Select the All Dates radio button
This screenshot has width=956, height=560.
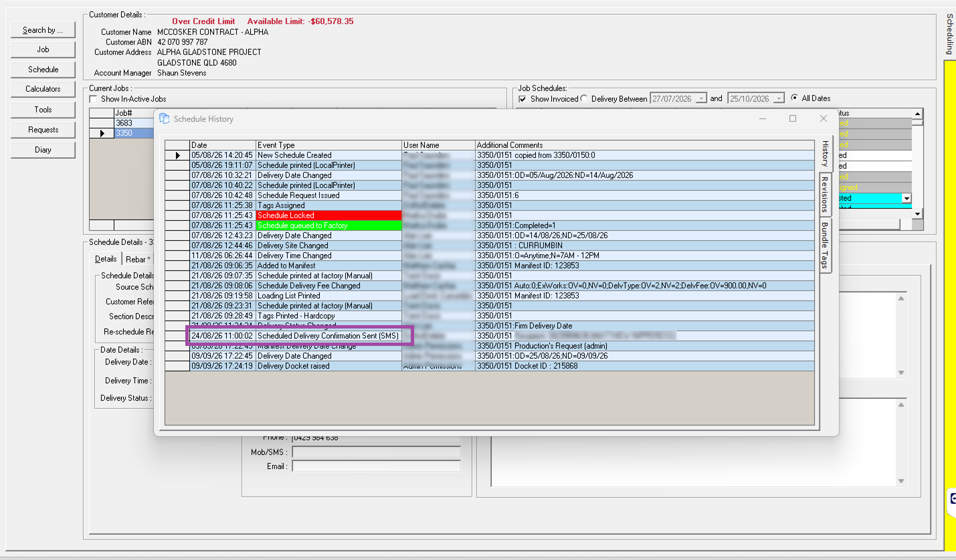795,98
